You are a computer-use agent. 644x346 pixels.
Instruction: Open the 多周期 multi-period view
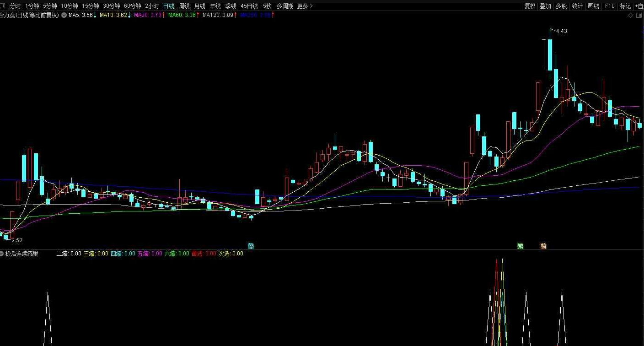pyautogui.click(x=285, y=6)
